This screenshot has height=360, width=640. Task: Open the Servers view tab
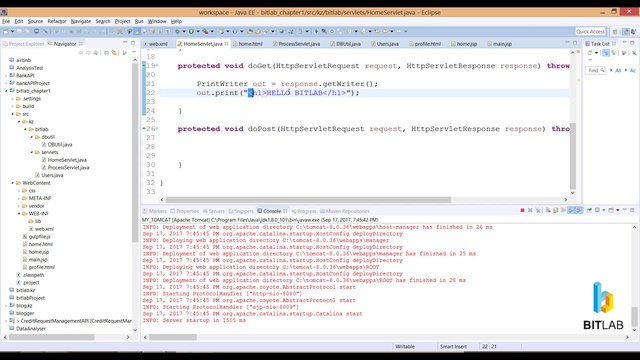(x=213, y=211)
